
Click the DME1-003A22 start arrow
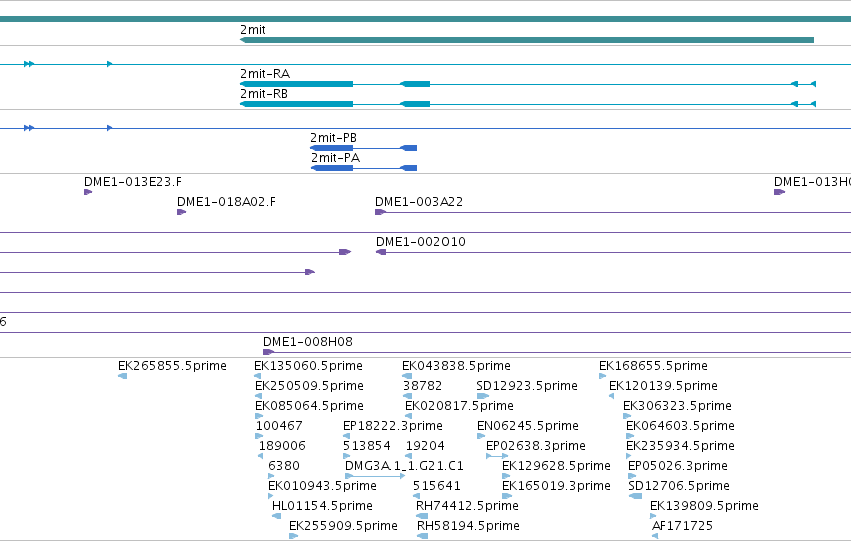(380, 212)
